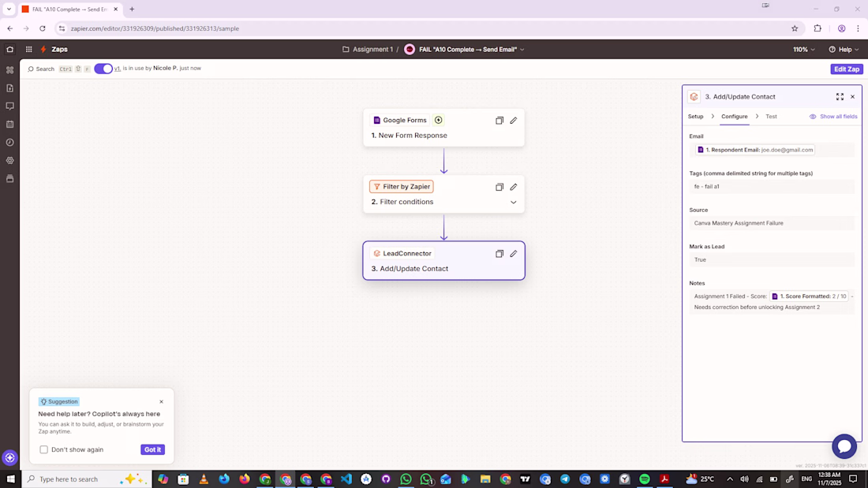Open the sidebar atom-shaped icon
868x488 pixels.
pyautogui.click(x=10, y=161)
